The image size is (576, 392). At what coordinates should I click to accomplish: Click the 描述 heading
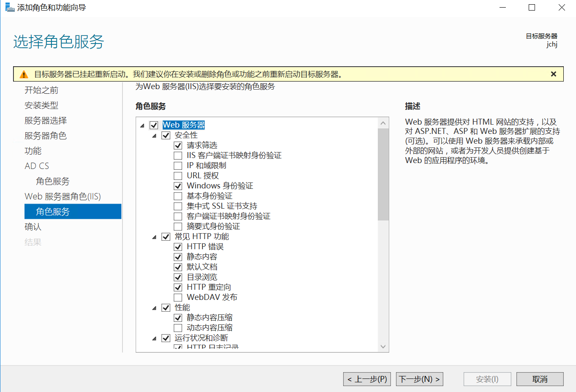click(412, 106)
